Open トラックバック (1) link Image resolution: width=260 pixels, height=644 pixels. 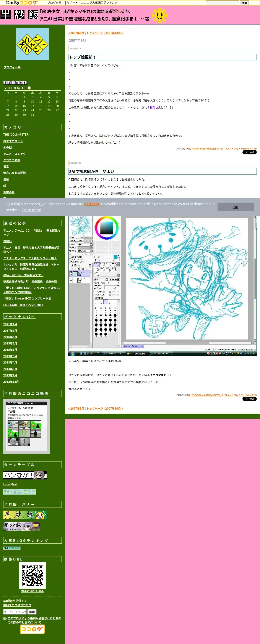(x=247, y=149)
